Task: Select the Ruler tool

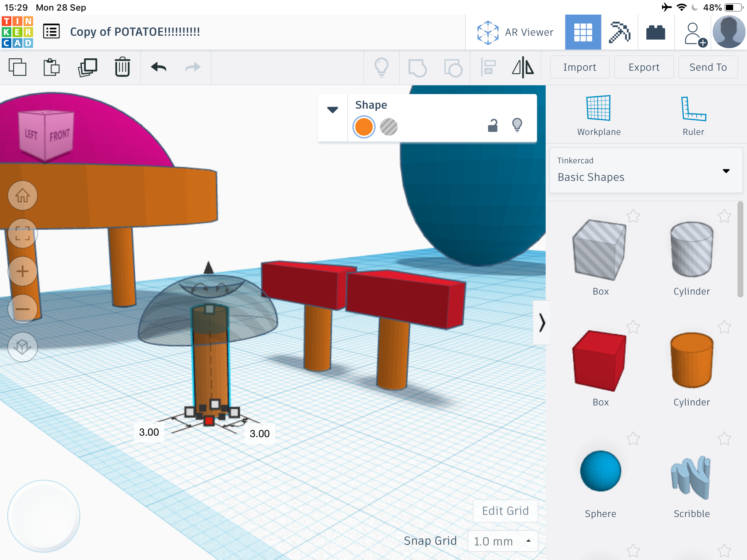Action: coord(693,115)
